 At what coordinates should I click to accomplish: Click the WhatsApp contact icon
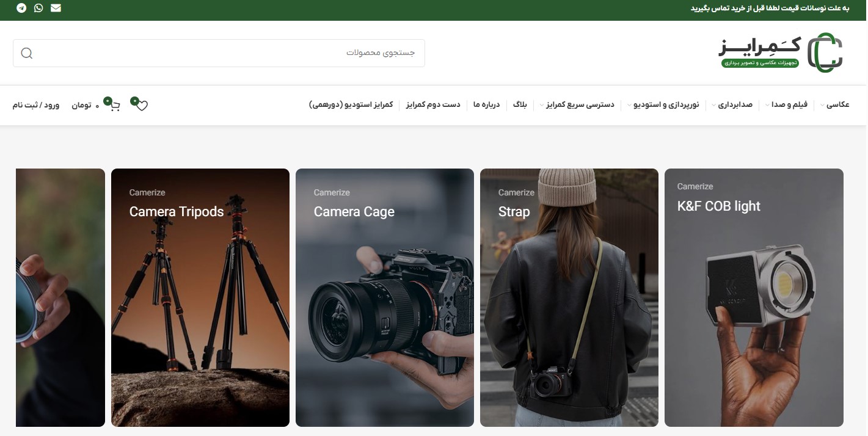(x=38, y=8)
